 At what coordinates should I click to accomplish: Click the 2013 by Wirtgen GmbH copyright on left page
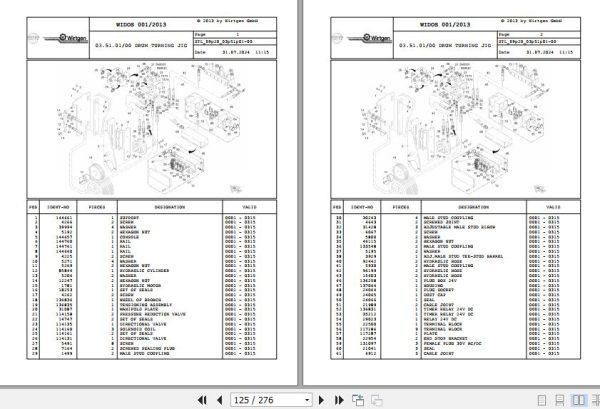[x=227, y=21]
